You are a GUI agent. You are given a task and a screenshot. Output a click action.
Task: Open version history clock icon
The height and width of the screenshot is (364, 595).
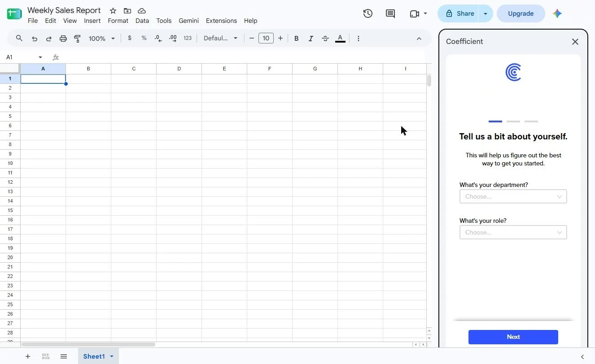pyautogui.click(x=368, y=13)
